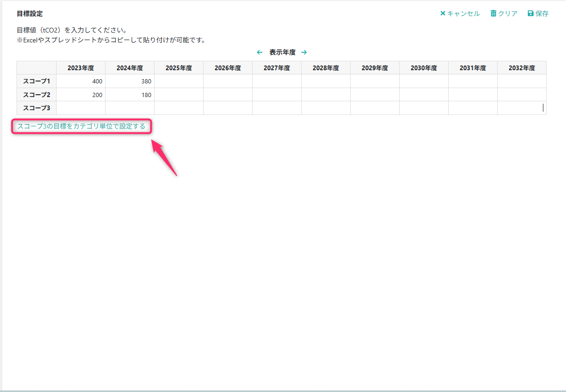Screen dimensions: 566x392
Task: Go to previous display years arrow
Action: coord(259,52)
